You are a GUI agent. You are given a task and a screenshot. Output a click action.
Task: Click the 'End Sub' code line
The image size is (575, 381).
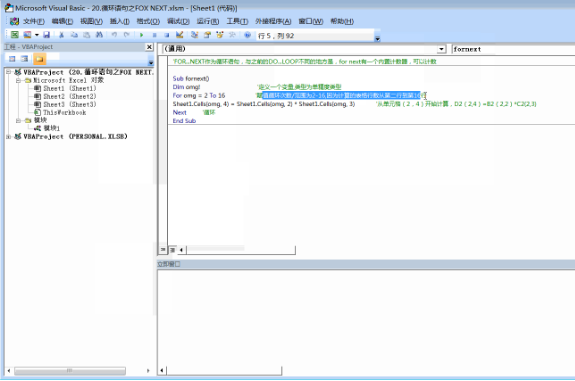pos(184,121)
